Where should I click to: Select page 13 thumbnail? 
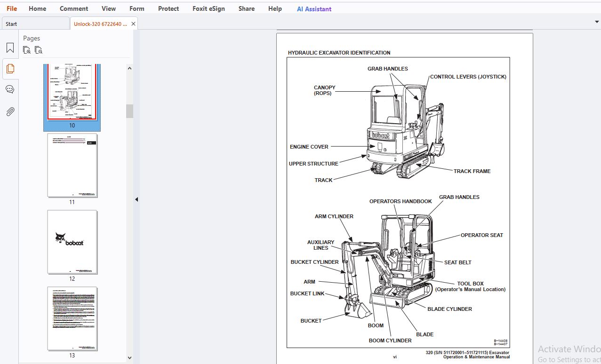click(72, 319)
